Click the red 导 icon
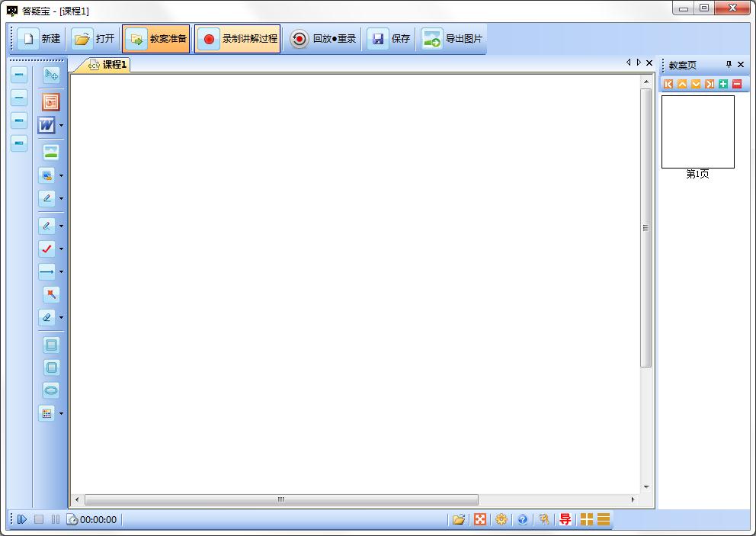The height and width of the screenshot is (536, 756). click(x=565, y=519)
